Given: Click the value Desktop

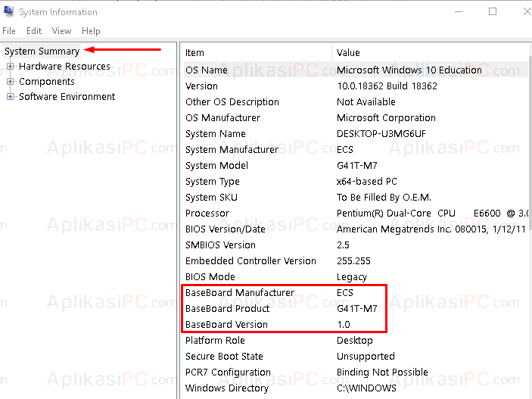Looking at the screenshot, I should [355, 340].
